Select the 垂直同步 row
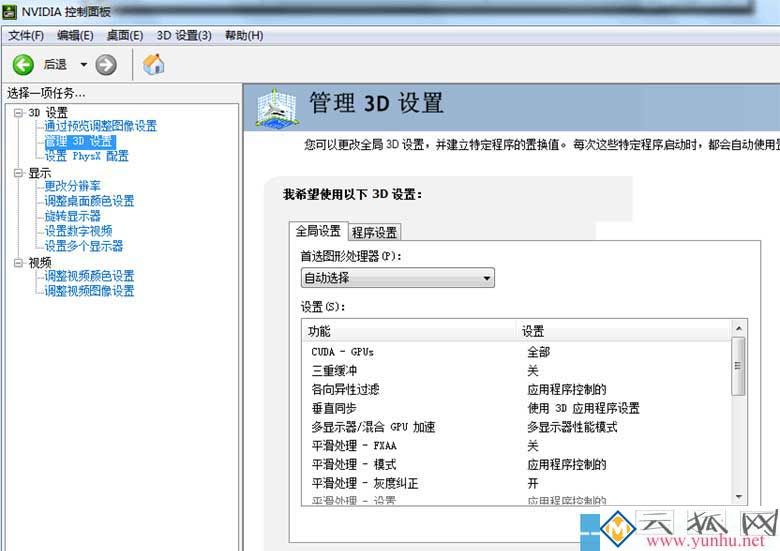Image resolution: width=780 pixels, height=551 pixels. click(x=516, y=408)
